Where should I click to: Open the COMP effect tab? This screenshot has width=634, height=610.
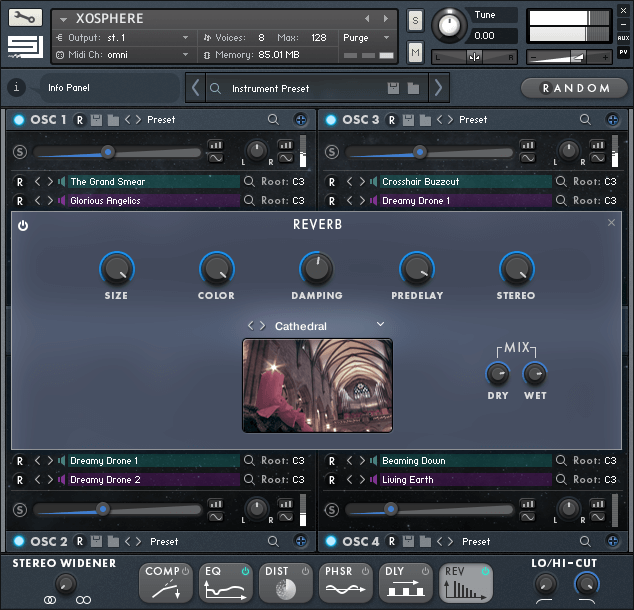[x=166, y=583]
